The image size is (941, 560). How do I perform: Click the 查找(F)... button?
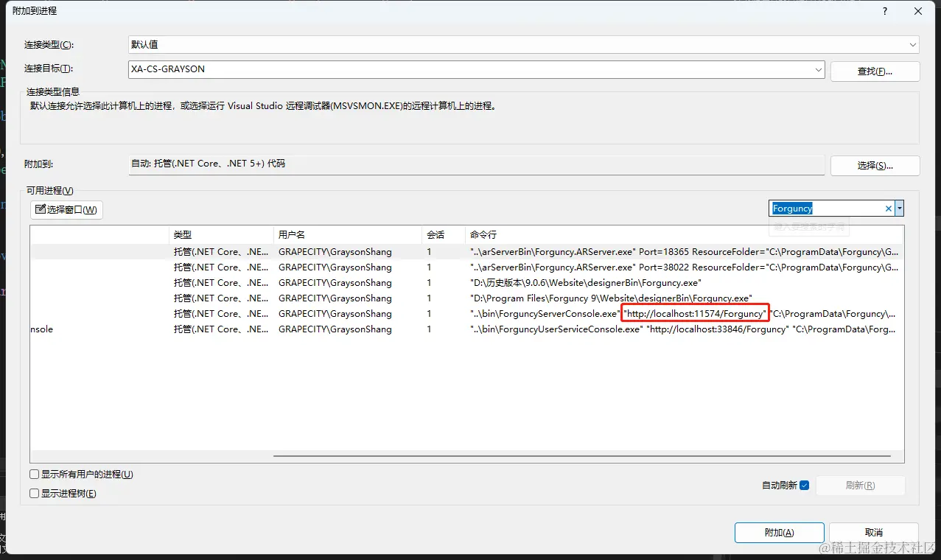tap(875, 71)
